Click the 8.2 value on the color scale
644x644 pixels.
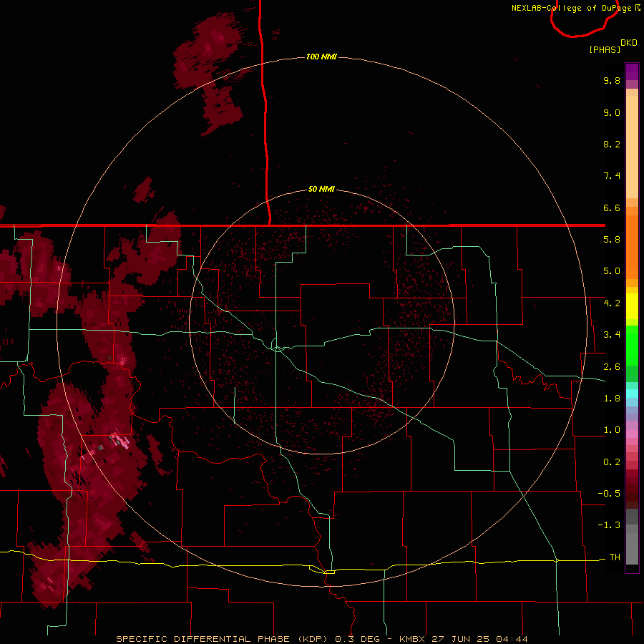pyautogui.click(x=612, y=144)
